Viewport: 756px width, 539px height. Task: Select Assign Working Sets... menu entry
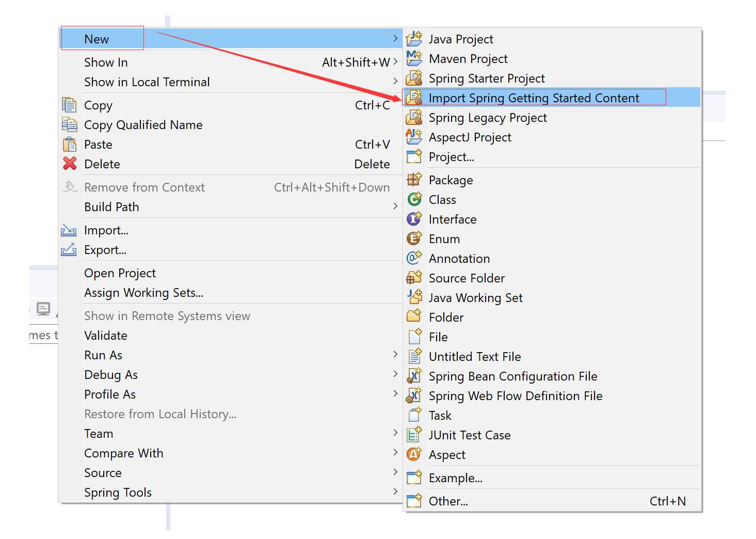[x=230, y=293]
